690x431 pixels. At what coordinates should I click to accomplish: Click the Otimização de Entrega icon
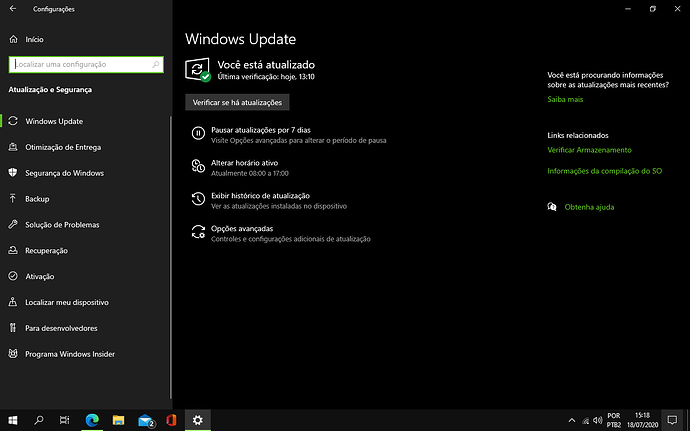pyautogui.click(x=13, y=147)
